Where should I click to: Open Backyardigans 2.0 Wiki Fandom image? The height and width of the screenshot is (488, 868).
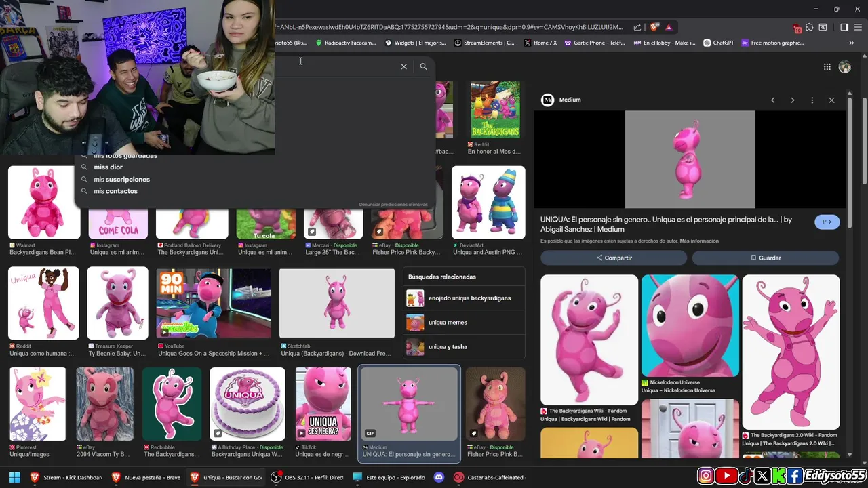click(x=791, y=352)
